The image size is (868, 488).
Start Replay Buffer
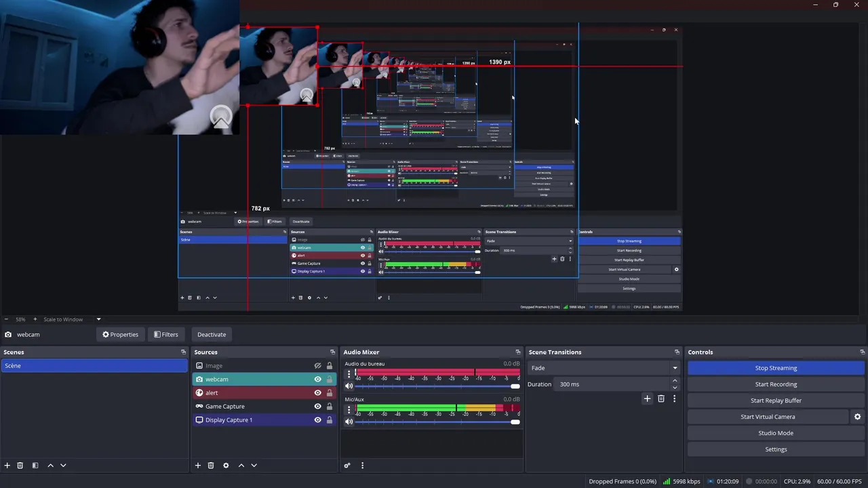click(x=776, y=401)
